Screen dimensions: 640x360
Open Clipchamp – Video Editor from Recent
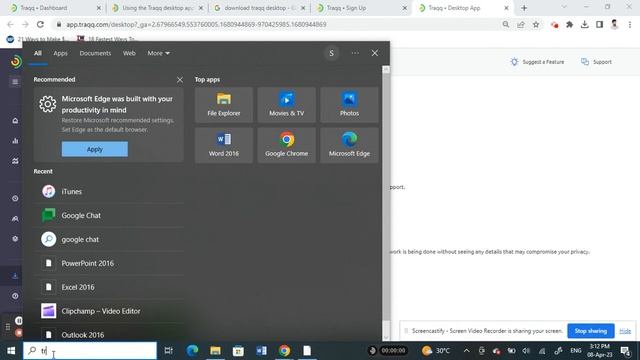pos(109,311)
